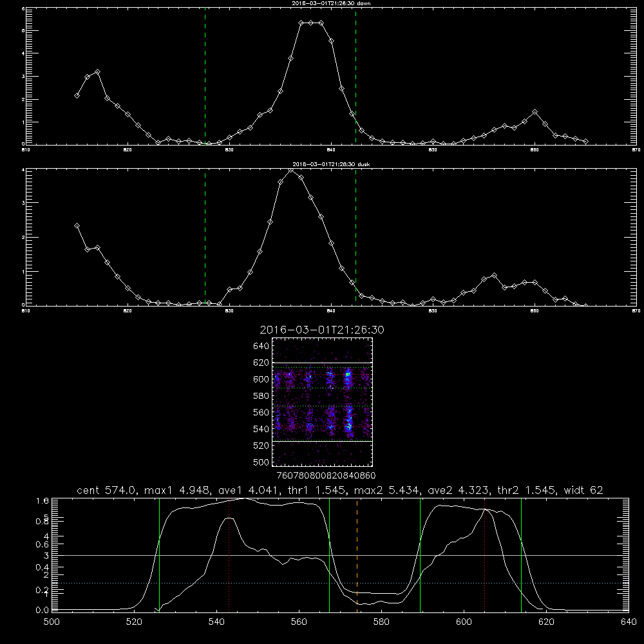This screenshot has height=644, width=644.
Task: Click the "0.0" label on the bottom plot y-axis
Action: tap(43, 610)
